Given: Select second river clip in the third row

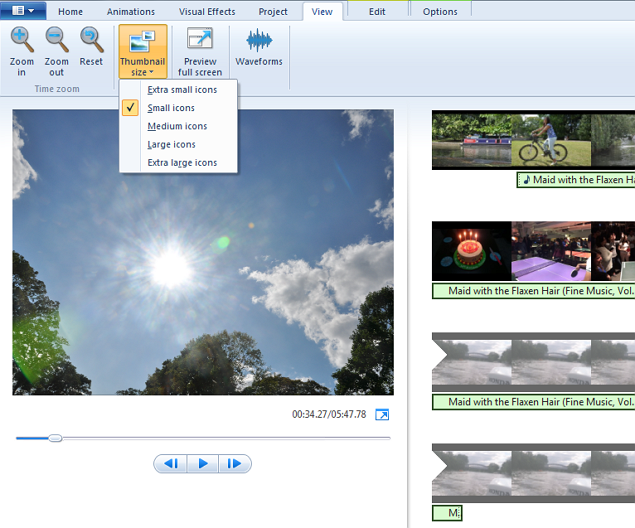Looking at the screenshot, I should tap(551, 362).
